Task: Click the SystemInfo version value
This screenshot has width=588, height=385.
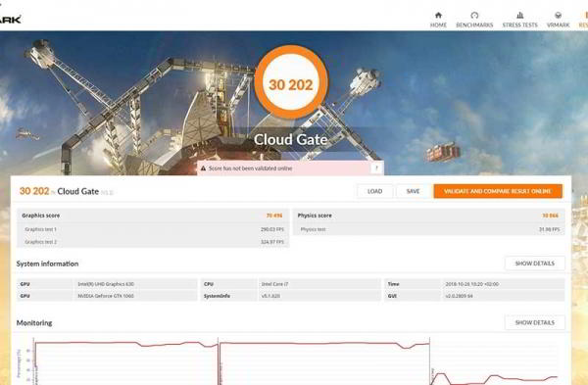Action: (270, 296)
